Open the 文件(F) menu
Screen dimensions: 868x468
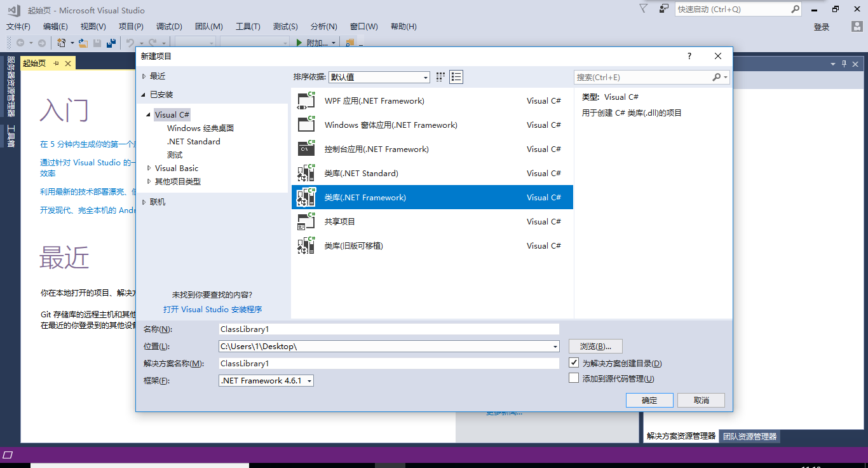(18, 27)
